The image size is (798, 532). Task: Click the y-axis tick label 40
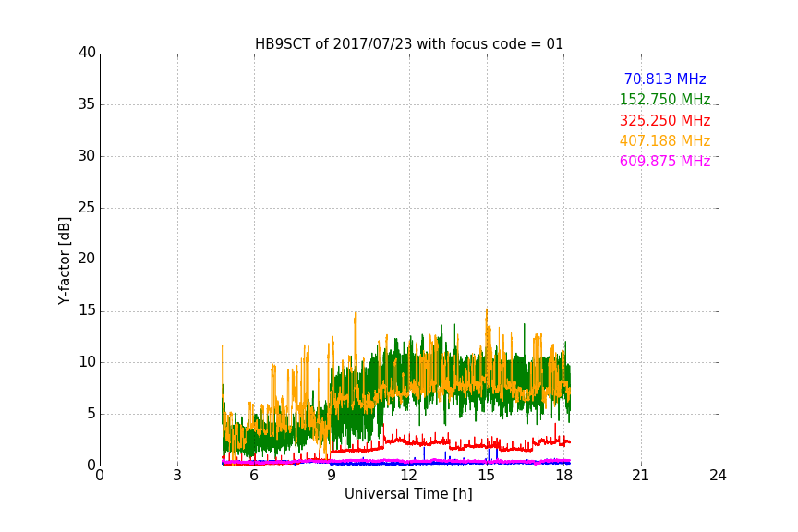[x=87, y=53]
